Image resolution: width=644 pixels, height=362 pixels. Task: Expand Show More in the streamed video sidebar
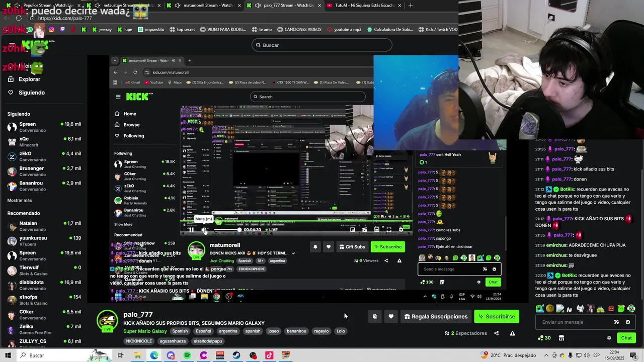[123, 225]
